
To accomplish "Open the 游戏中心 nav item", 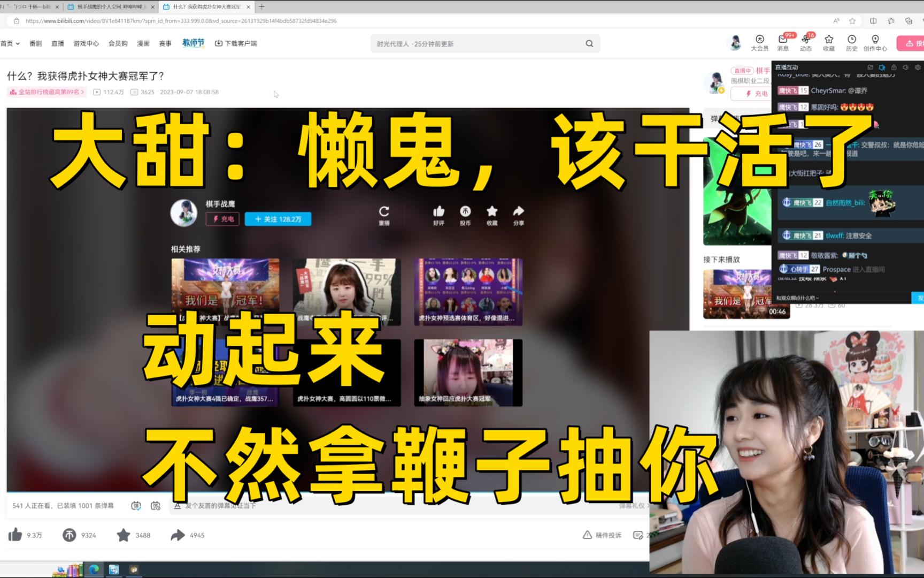I will (x=86, y=43).
